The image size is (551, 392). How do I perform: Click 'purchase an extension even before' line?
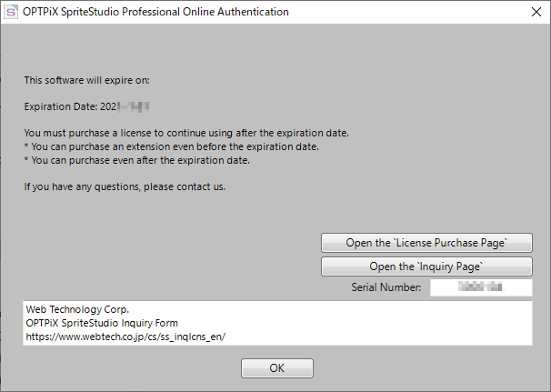point(172,146)
